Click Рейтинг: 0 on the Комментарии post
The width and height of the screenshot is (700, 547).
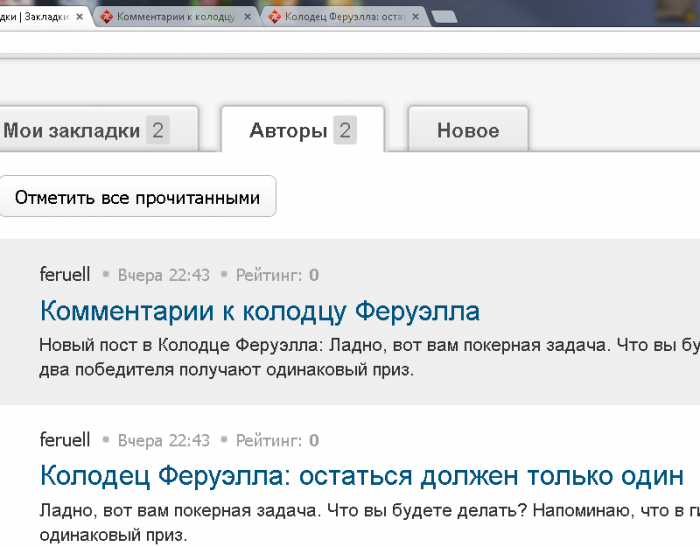(277, 275)
